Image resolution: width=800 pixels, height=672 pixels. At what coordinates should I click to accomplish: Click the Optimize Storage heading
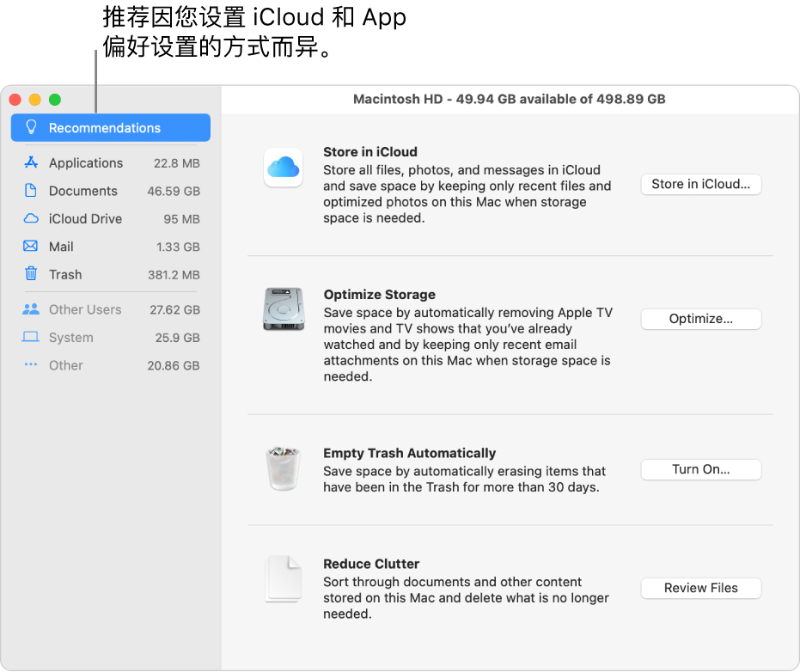(x=380, y=295)
